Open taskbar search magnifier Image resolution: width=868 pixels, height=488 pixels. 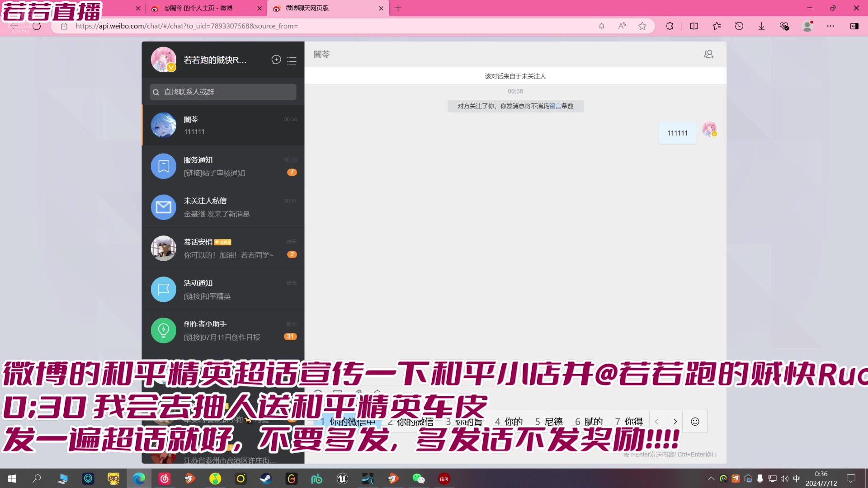(x=37, y=479)
